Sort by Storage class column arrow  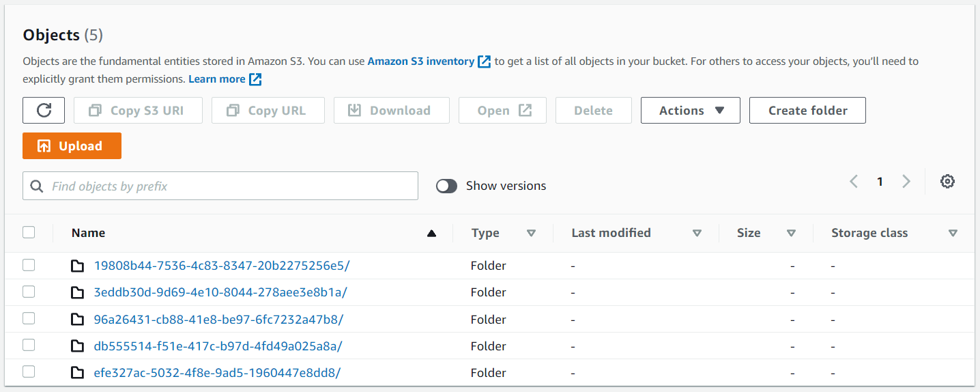coord(953,234)
